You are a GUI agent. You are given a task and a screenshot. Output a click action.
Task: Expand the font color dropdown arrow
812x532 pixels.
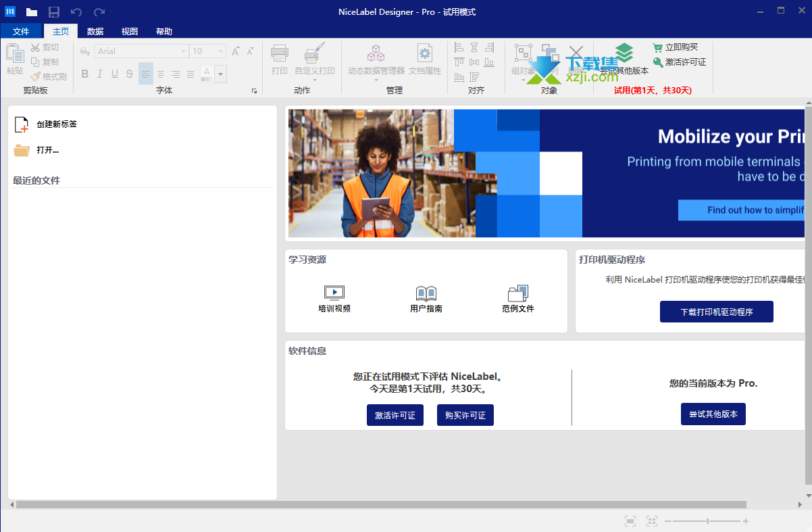(x=221, y=74)
